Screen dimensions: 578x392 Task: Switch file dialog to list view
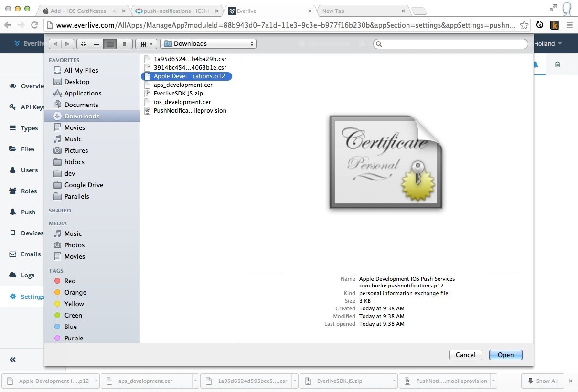tap(96, 44)
